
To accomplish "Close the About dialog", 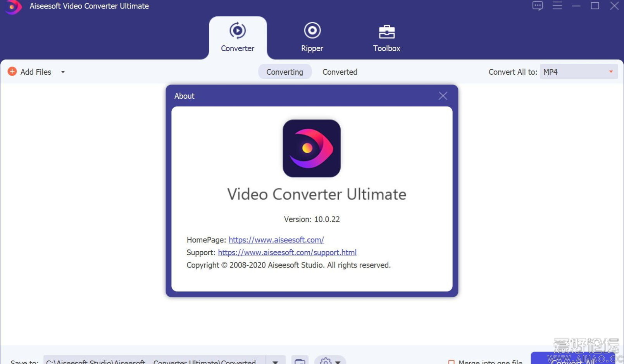I will tap(443, 96).
